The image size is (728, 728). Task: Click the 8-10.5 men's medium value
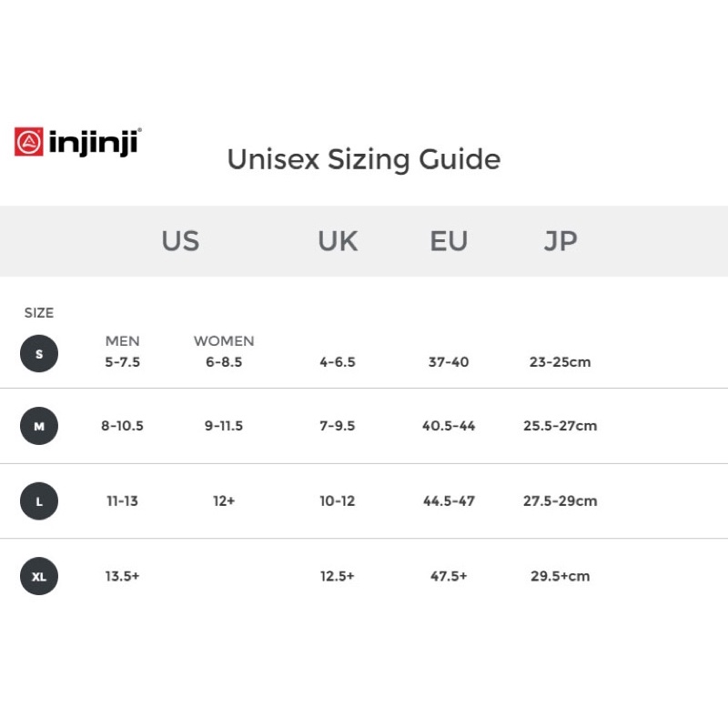[x=123, y=426]
